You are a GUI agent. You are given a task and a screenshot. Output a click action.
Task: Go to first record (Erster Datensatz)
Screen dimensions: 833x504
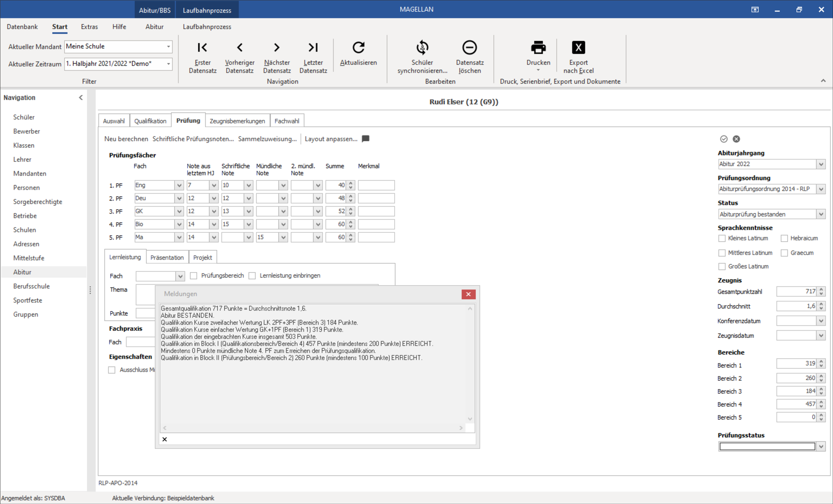point(202,48)
